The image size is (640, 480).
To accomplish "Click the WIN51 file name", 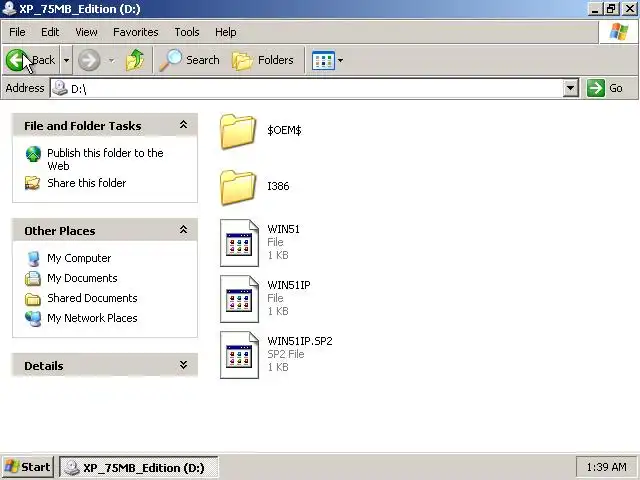I will (283, 229).
